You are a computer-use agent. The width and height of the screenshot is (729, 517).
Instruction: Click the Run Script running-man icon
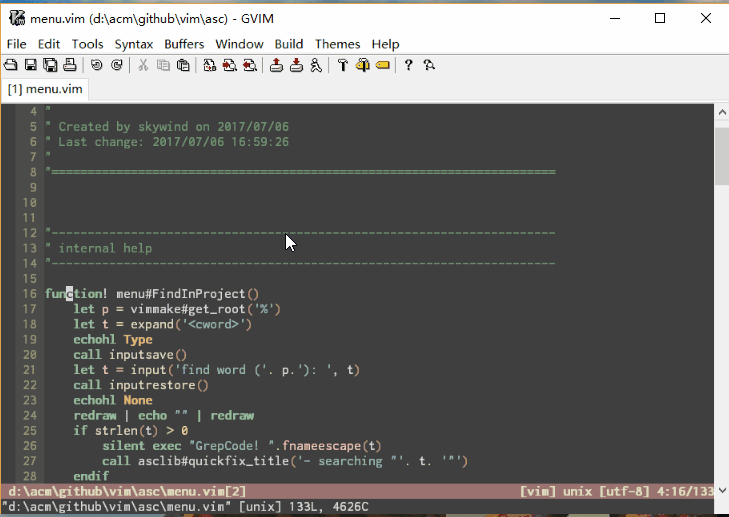316,65
